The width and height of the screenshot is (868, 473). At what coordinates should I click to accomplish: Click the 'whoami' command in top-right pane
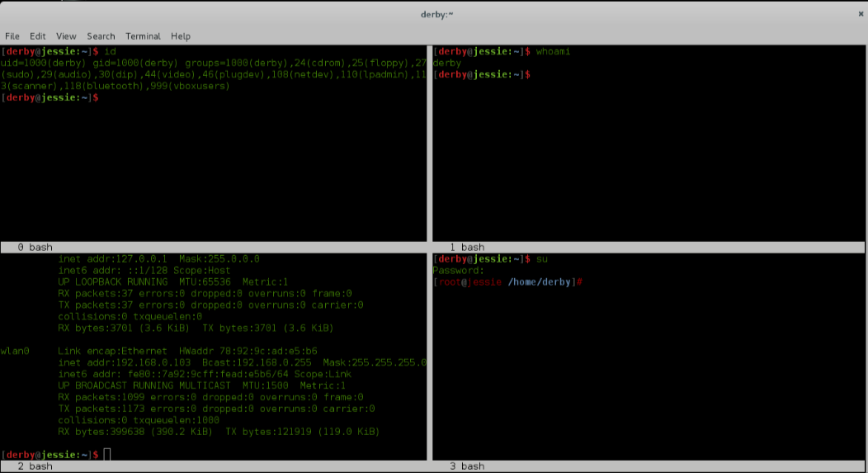point(553,51)
